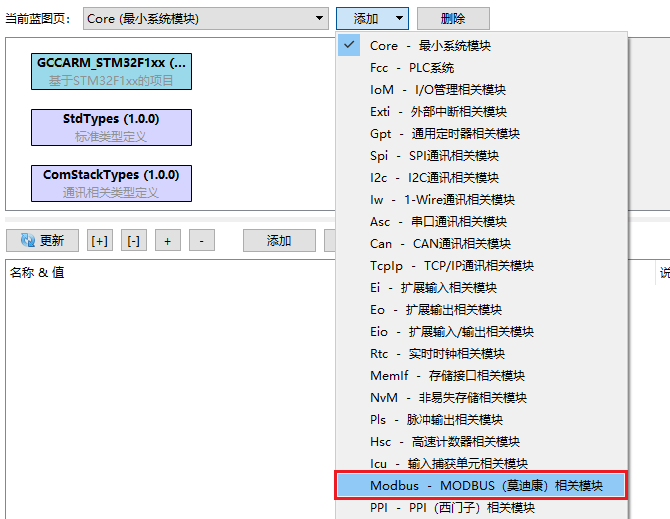Viewport: 670px width, 519px height.
Task: Open the 当前蓝图页 Core combo box
Action: pos(207,18)
